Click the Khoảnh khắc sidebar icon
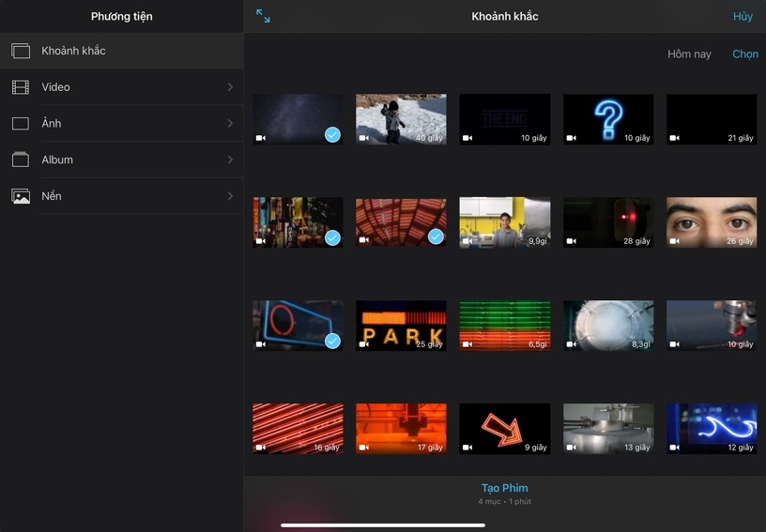The height and width of the screenshot is (532, 766). point(21,51)
